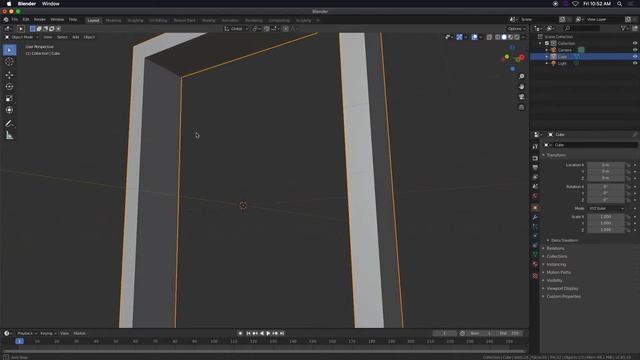Open the viewport Options button

point(516,29)
